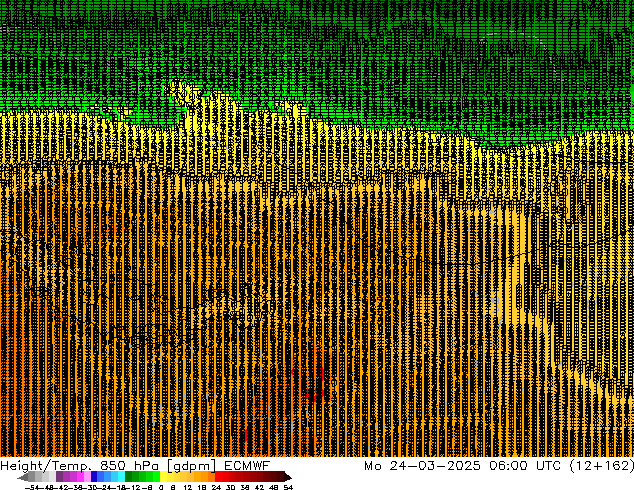Pick the bright red legend swatch above 24
The image size is (634, 490).
click(x=218, y=476)
